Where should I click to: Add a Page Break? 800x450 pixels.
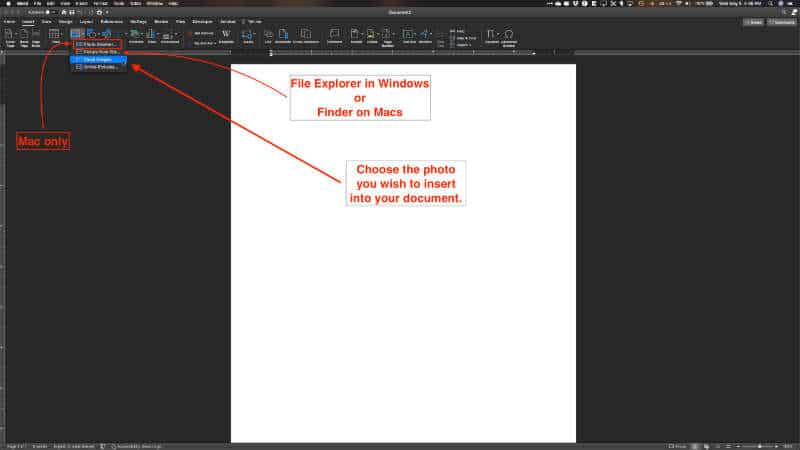tap(36, 37)
